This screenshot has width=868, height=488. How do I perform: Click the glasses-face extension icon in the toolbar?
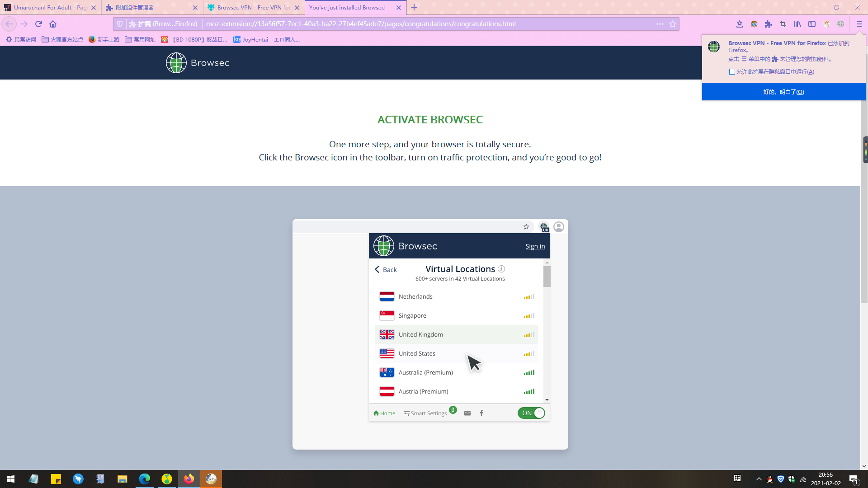(754, 24)
